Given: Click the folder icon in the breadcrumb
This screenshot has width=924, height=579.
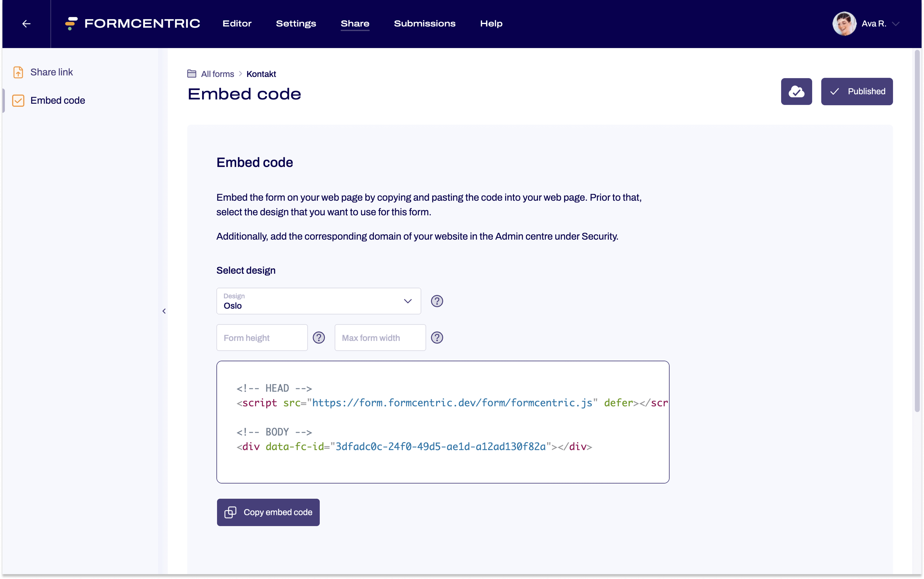Looking at the screenshot, I should point(192,74).
